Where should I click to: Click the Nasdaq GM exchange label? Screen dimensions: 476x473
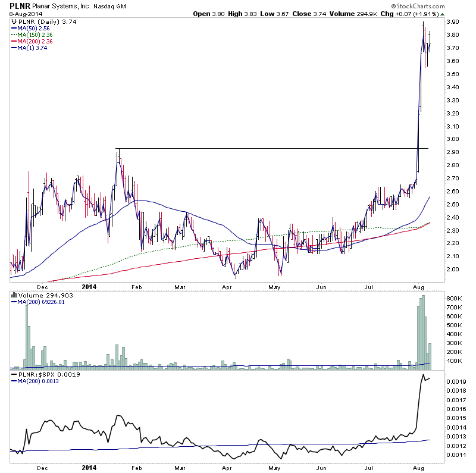click(109, 7)
